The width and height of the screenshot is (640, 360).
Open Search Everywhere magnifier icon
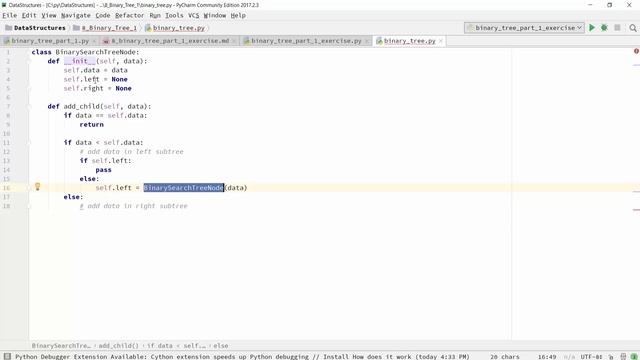point(633,28)
